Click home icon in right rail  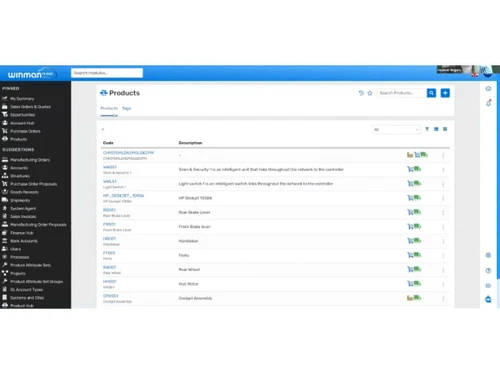488,88
